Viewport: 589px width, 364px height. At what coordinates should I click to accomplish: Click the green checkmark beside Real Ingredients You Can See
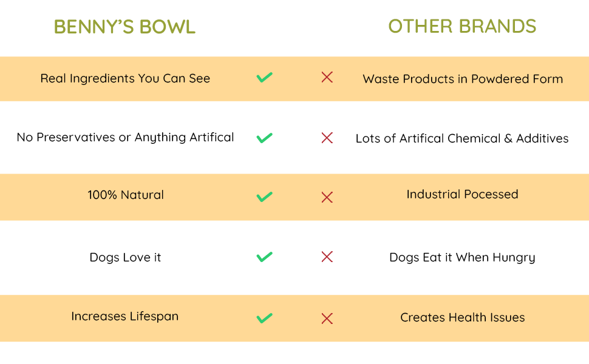264,78
